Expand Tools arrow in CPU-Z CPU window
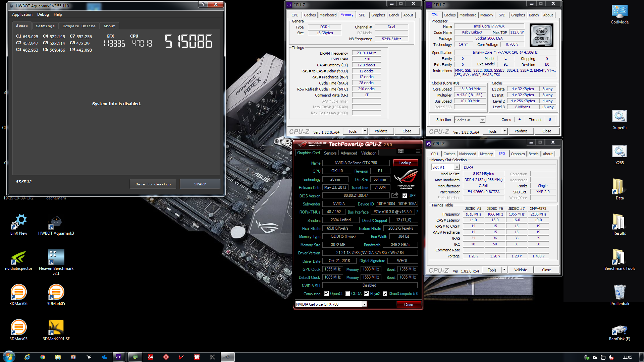 point(505,131)
